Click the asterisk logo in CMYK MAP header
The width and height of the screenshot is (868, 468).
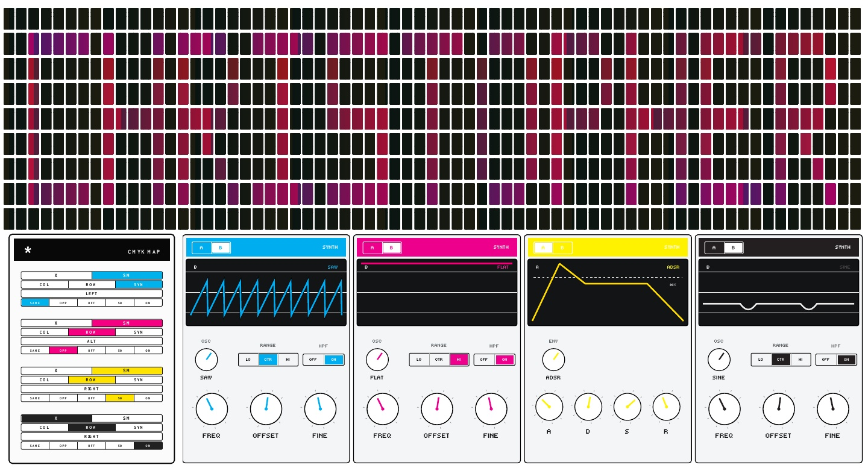(28, 251)
